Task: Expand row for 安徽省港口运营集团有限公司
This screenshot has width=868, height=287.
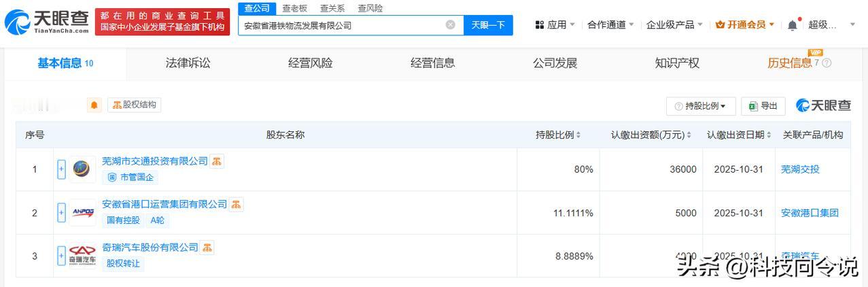Action: click(x=61, y=213)
